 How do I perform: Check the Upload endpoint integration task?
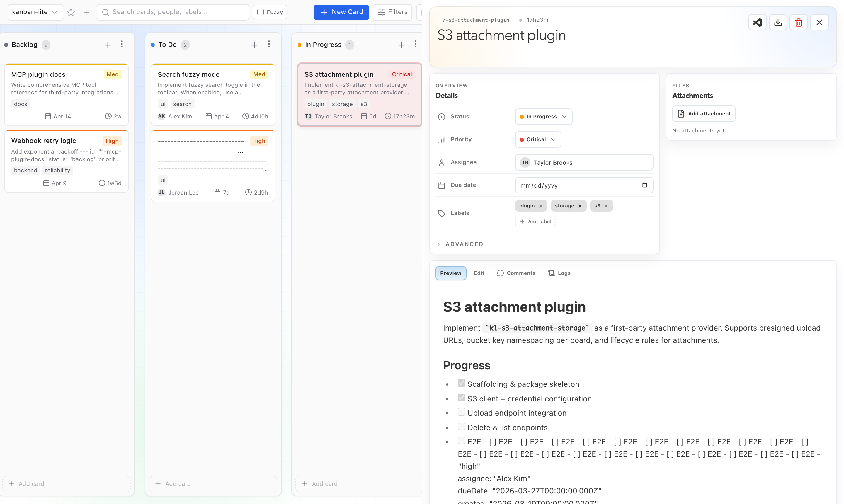tap(461, 412)
